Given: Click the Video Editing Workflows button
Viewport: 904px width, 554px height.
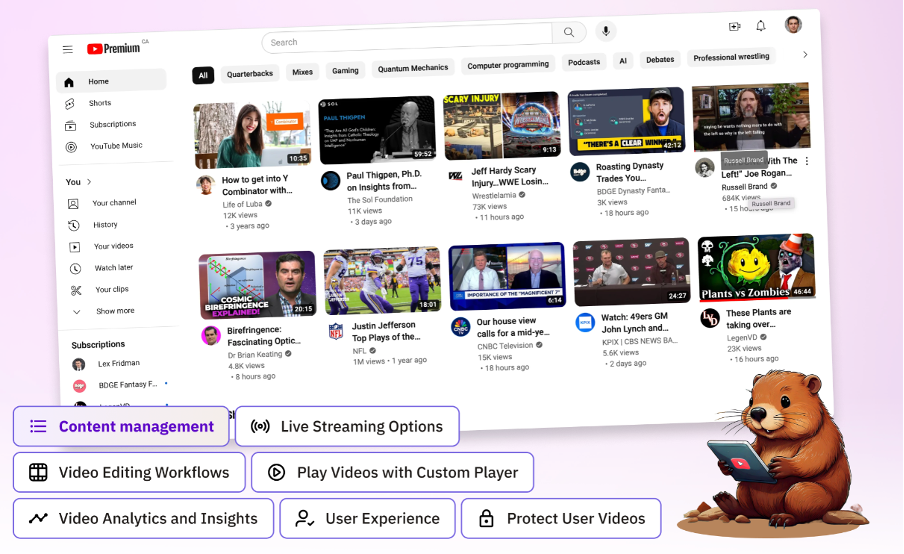Looking at the screenshot, I should (129, 472).
